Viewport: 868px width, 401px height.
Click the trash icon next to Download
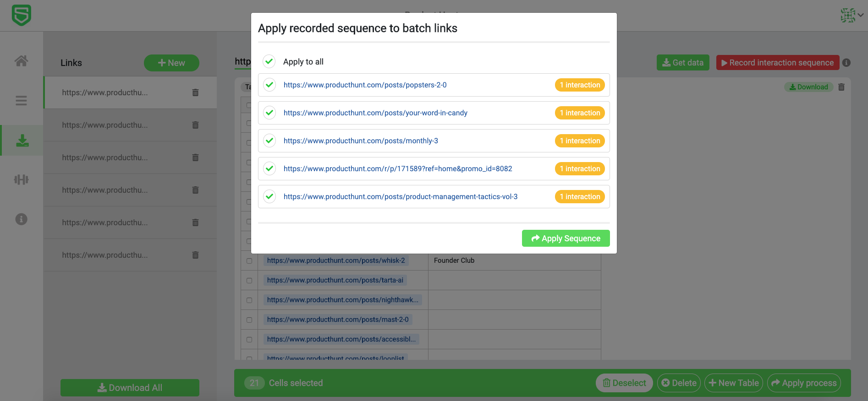pyautogui.click(x=841, y=87)
